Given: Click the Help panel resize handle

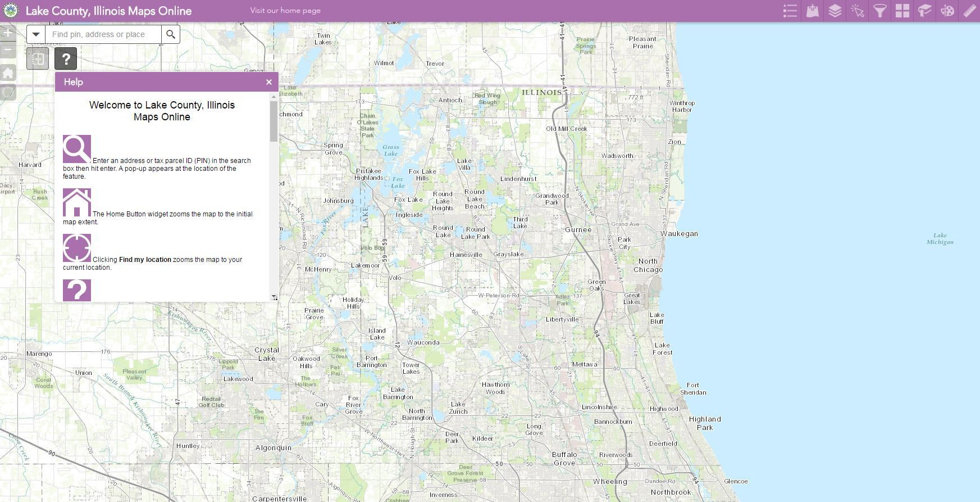Looking at the screenshot, I should coord(275,298).
